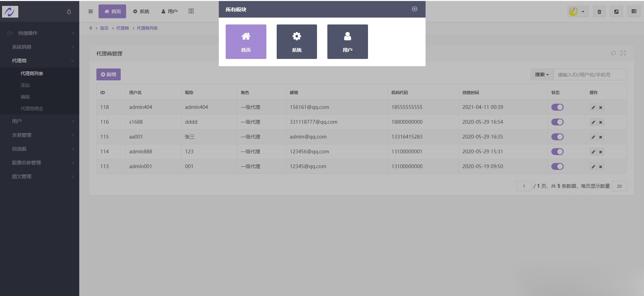Viewport: 644px width, 296px height.
Task: Click the 代理商 breadcrumb link
Action: pyautogui.click(x=122, y=28)
